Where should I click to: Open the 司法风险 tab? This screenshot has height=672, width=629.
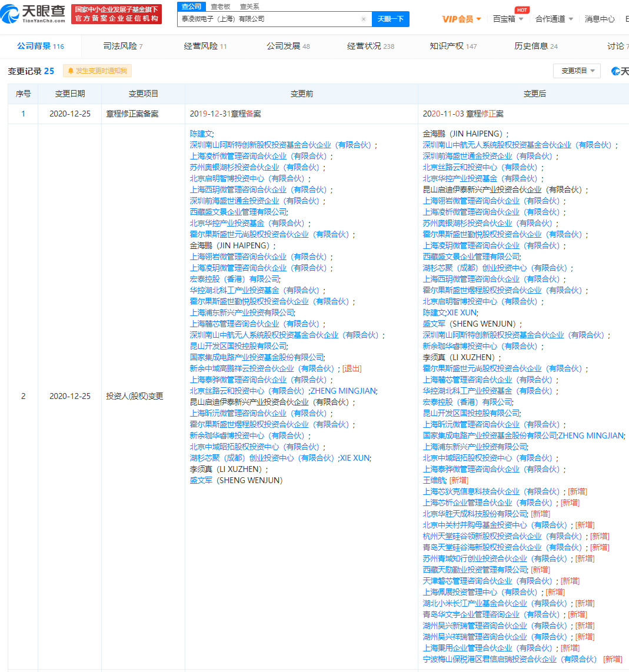coord(123,46)
